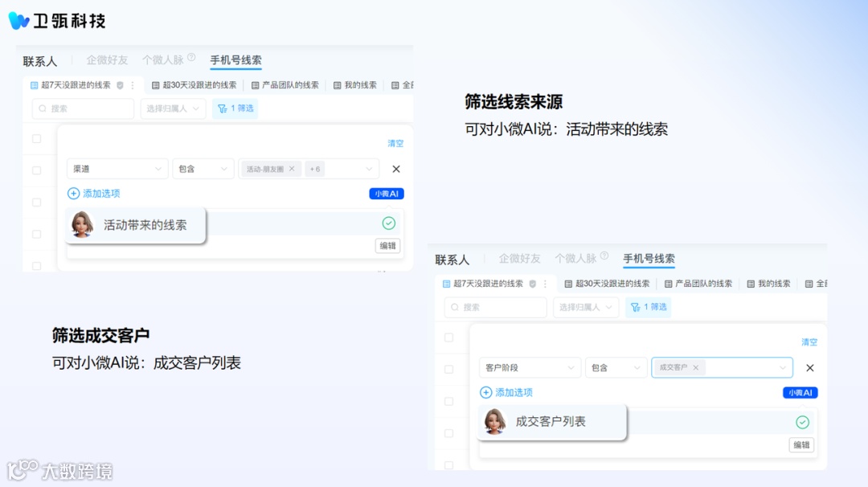Click the search magnifier in the upper panel

tap(43, 108)
